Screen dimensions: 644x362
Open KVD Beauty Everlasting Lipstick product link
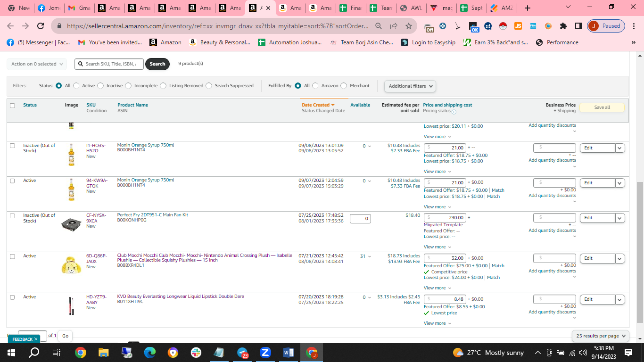coord(181,296)
